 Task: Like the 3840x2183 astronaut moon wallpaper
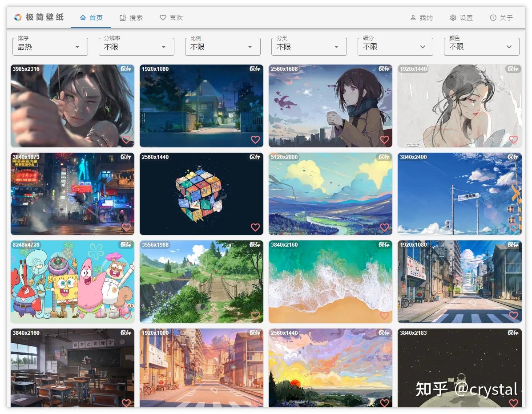tap(513, 403)
